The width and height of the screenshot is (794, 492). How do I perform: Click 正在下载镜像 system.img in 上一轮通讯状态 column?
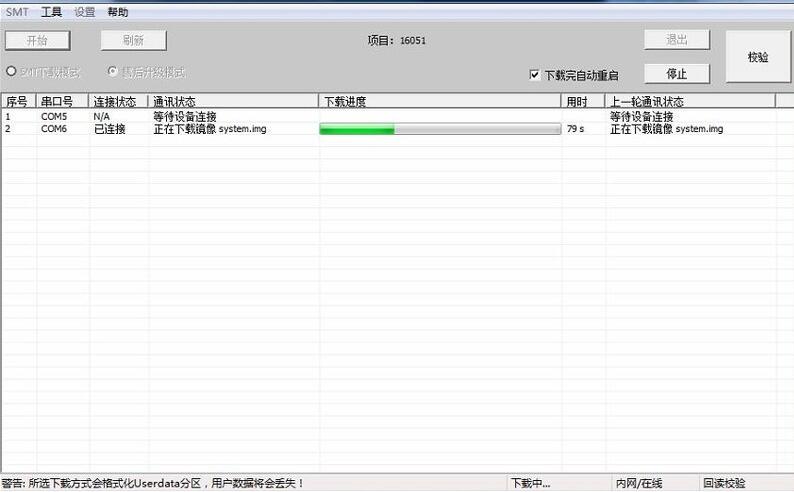[666, 129]
